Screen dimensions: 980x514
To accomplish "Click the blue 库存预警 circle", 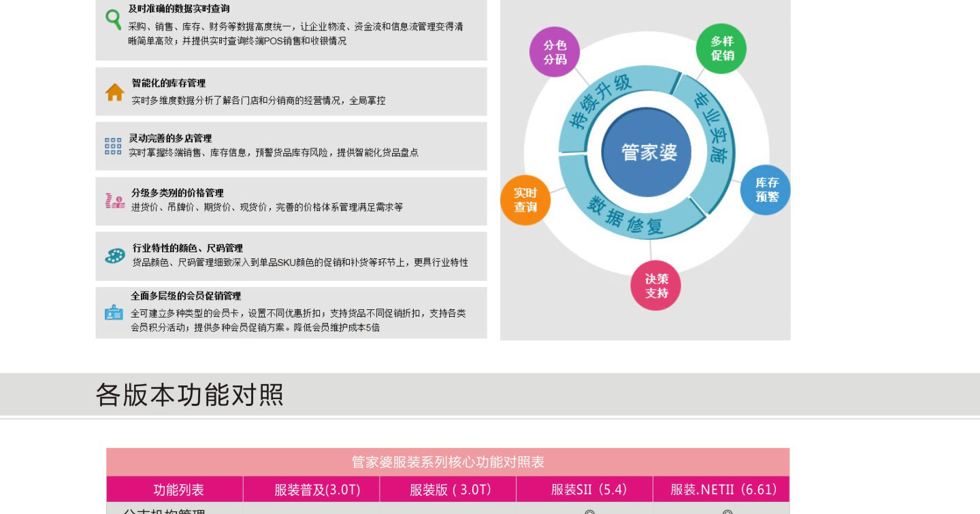I will tap(766, 190).
